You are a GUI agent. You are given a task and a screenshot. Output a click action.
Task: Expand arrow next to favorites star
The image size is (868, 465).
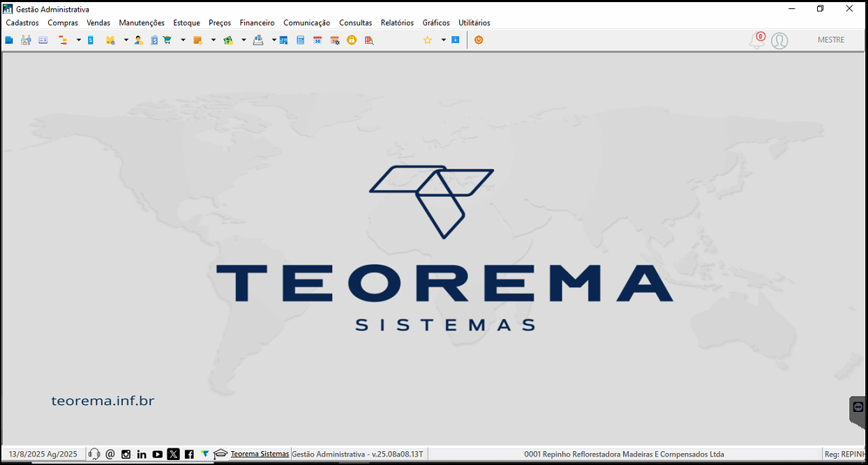pos(443,40)
